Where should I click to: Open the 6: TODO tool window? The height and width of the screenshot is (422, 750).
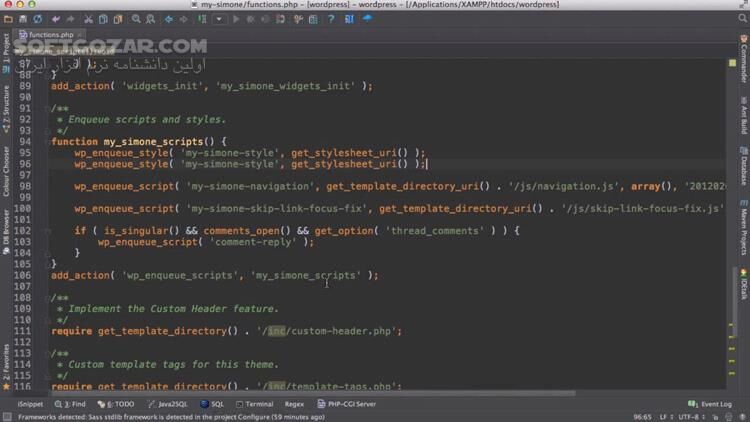119,404
